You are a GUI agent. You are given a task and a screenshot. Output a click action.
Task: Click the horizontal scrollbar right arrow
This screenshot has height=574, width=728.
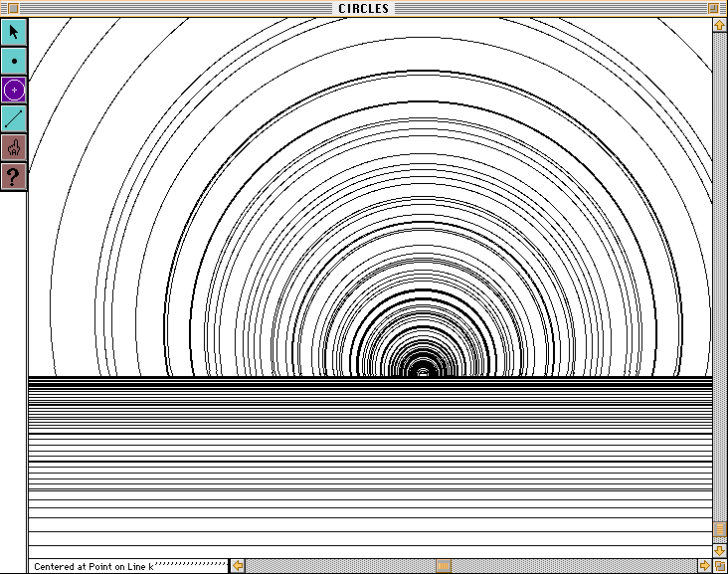click(704, 566)
